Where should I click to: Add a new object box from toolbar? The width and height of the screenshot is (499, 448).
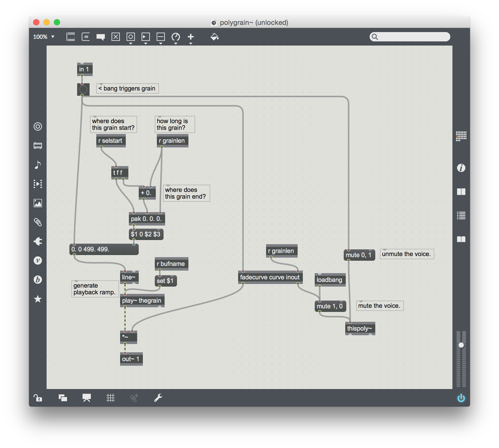click(x=71, y=37)
